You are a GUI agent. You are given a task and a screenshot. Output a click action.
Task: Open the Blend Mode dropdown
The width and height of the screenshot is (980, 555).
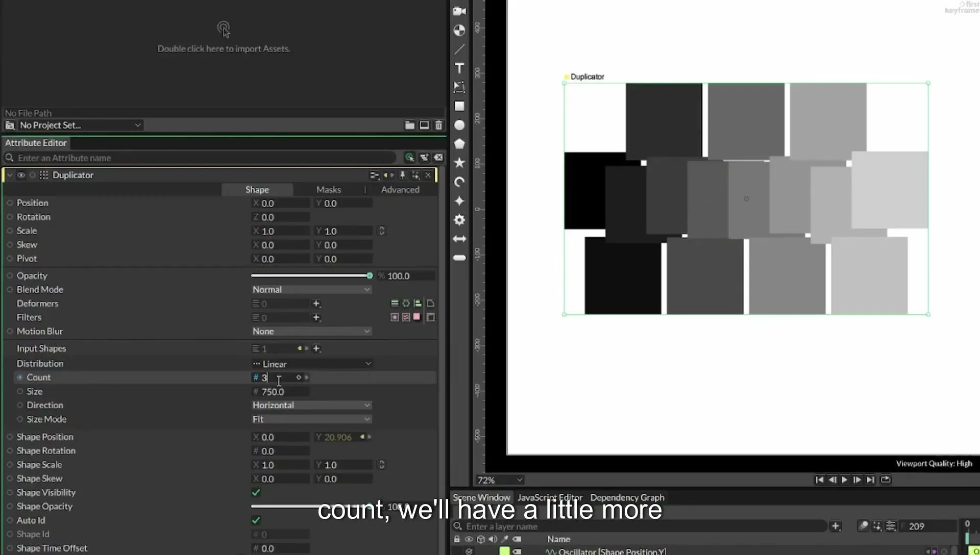point(311,289)
